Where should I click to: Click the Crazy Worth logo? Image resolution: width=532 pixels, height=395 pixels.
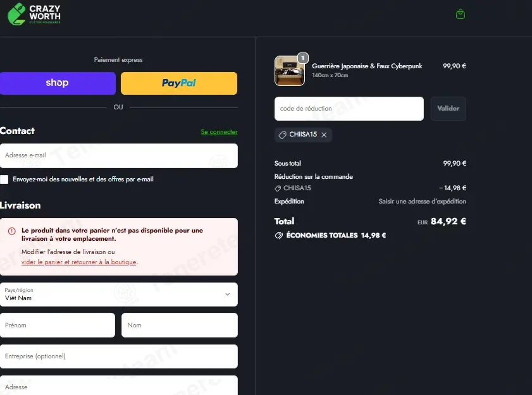coord(34,15)
